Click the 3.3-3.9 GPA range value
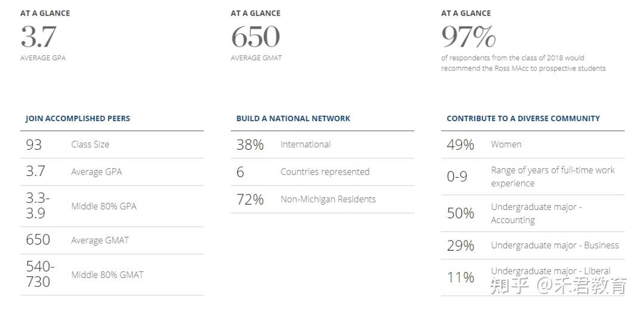The height and width of the screenshot is (312, 644). (38, 206)
